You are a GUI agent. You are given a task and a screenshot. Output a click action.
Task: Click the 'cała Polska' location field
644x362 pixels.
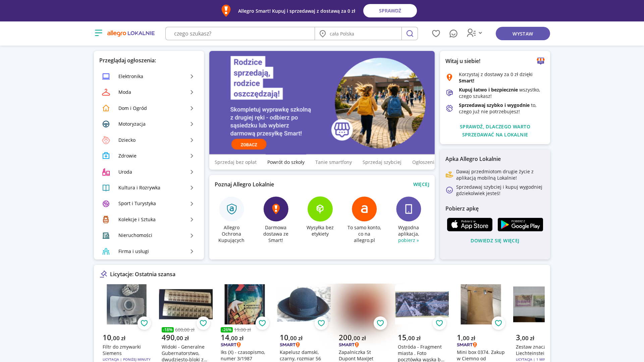tap(358, 34)
